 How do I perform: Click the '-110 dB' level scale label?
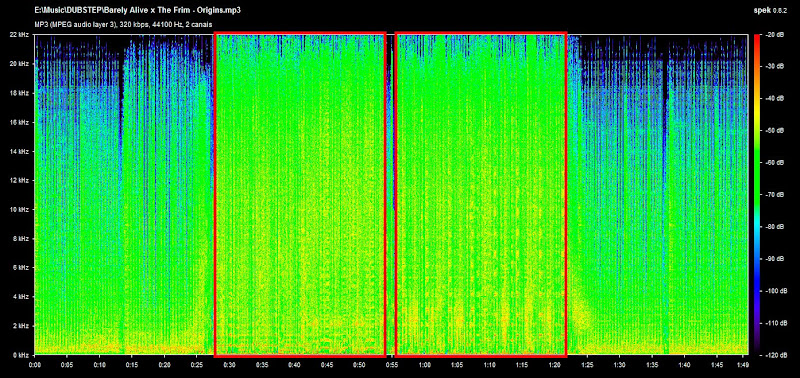pyautogui.click(x=776, y=323)
